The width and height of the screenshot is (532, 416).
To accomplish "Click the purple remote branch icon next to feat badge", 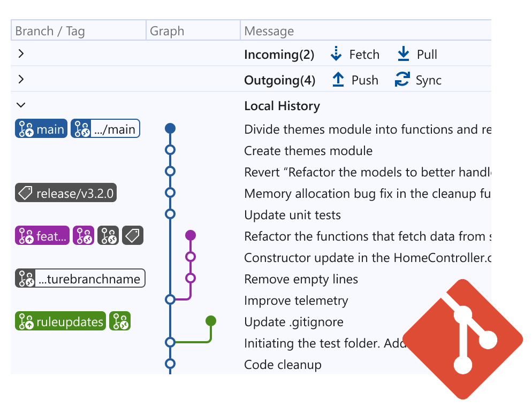I will point(83,235).
